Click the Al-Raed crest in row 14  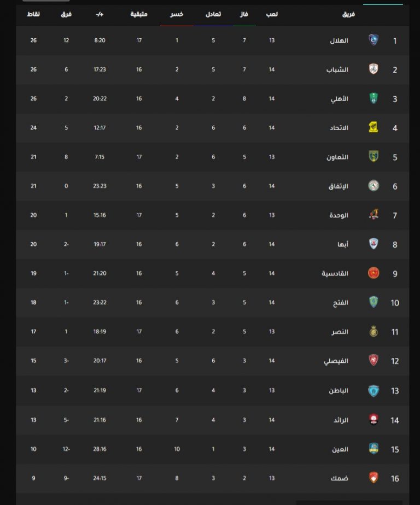(374, 419)
